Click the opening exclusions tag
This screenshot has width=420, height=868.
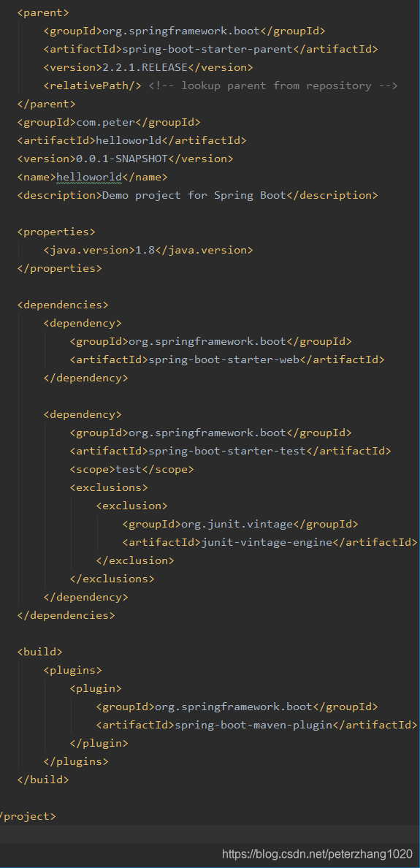pos(109,487)
